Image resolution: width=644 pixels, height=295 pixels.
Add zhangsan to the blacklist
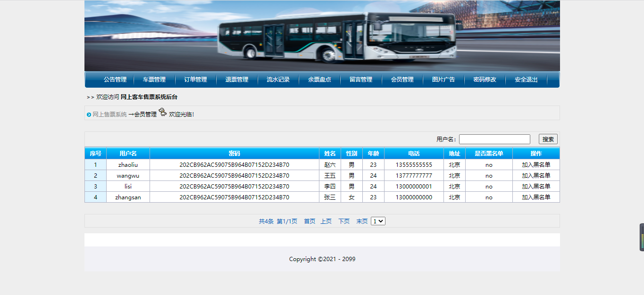(x=536, y=197)
